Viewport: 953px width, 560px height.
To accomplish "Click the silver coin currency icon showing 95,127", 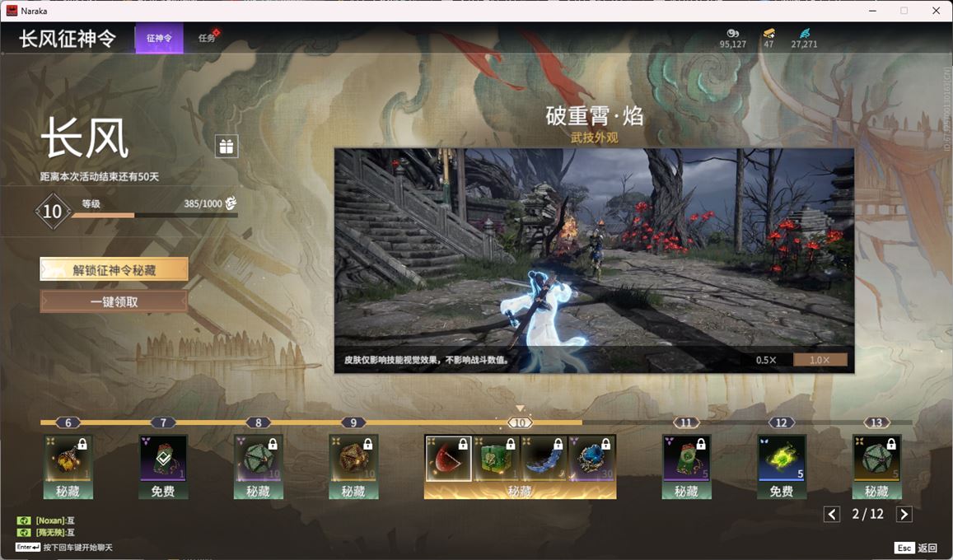I will click(x=732, y=33).
